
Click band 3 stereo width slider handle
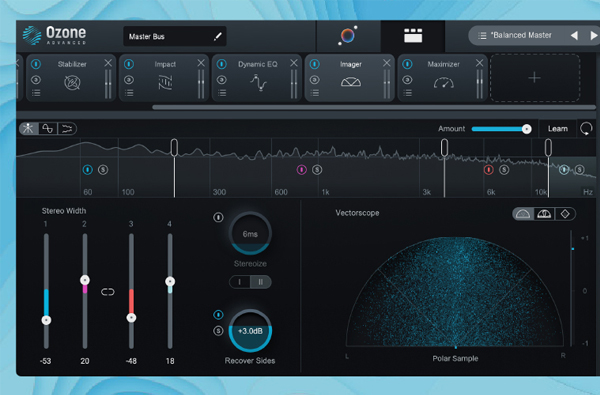[131, 318]
